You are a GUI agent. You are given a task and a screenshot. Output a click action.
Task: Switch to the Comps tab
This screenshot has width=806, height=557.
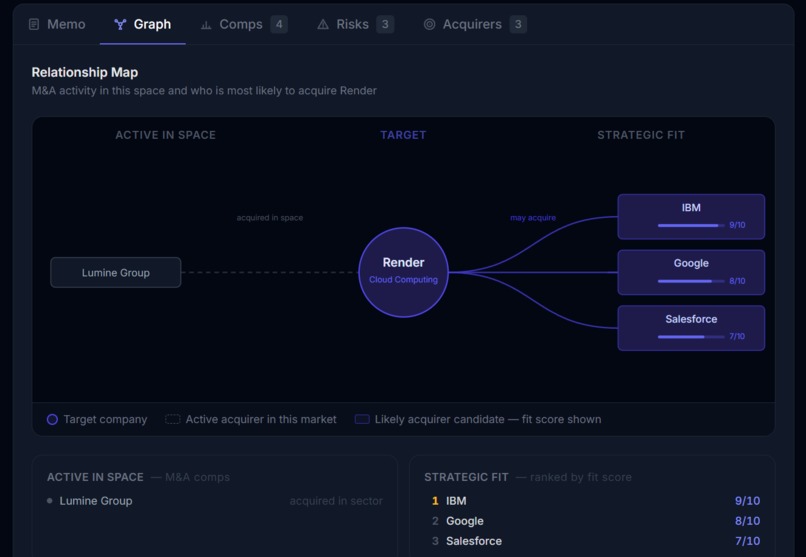point(244,24)
